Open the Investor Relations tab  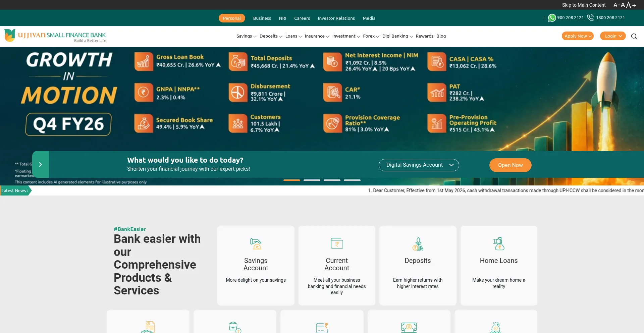[336, 18]
